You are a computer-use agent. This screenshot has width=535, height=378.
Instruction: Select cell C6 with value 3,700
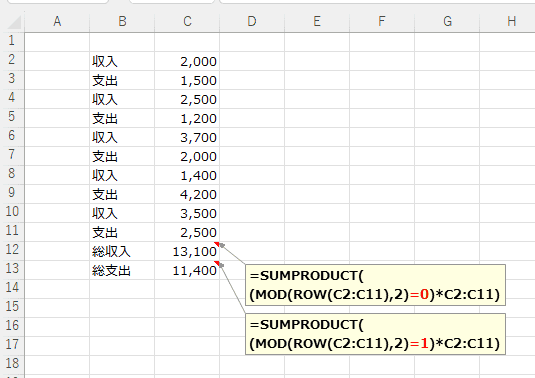187,137
